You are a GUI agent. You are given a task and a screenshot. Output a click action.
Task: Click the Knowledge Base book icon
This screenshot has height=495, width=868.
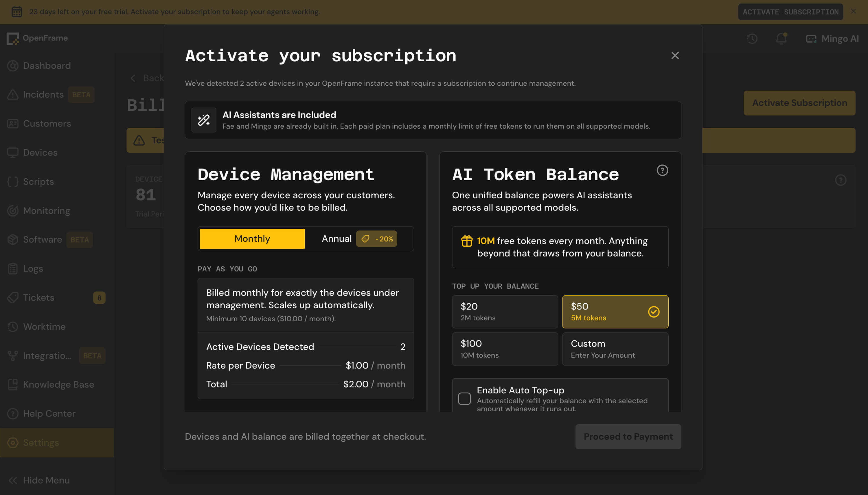(12, 384)
